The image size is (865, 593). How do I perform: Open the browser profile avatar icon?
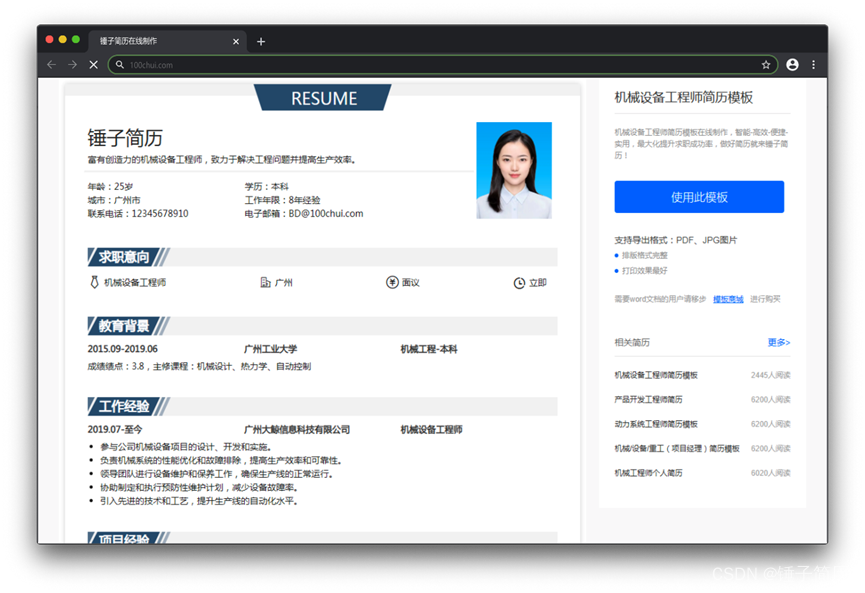pos(792,65)
